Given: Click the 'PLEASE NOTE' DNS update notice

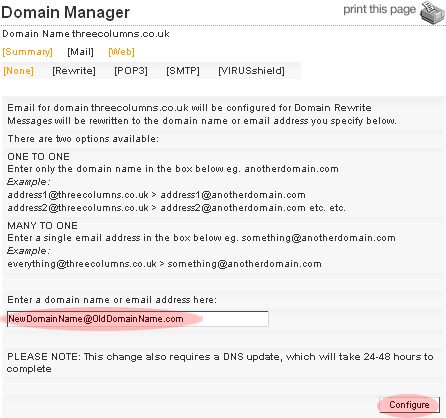Looking at the screenshot, I should [220, 363].
